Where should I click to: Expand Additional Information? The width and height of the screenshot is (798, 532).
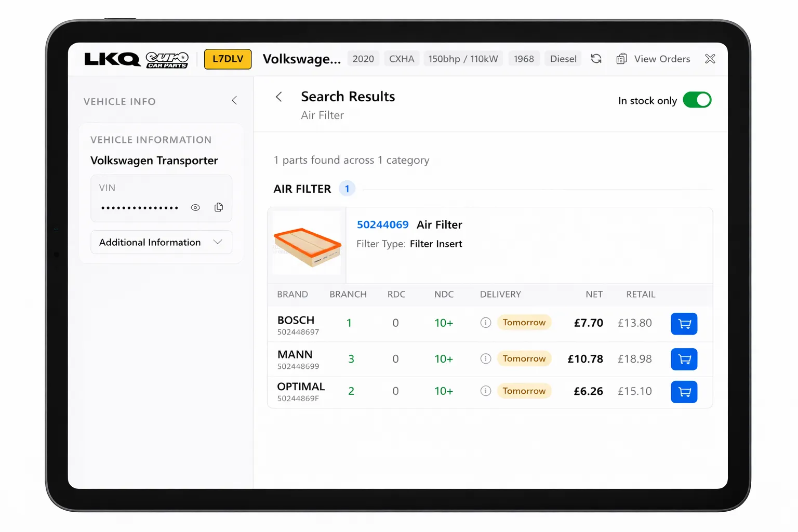(x=161, y=242)
